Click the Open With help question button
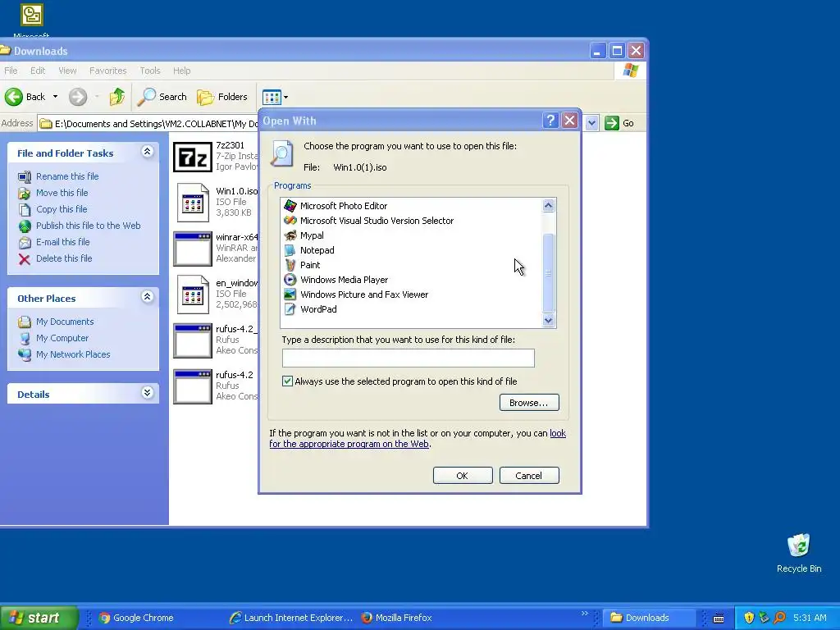 (x=550, y=121)
